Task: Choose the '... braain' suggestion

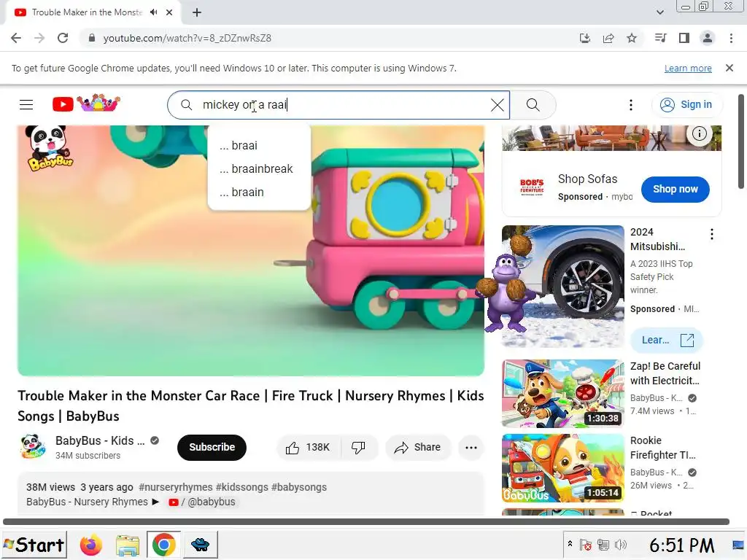Action: coord(259,192)
